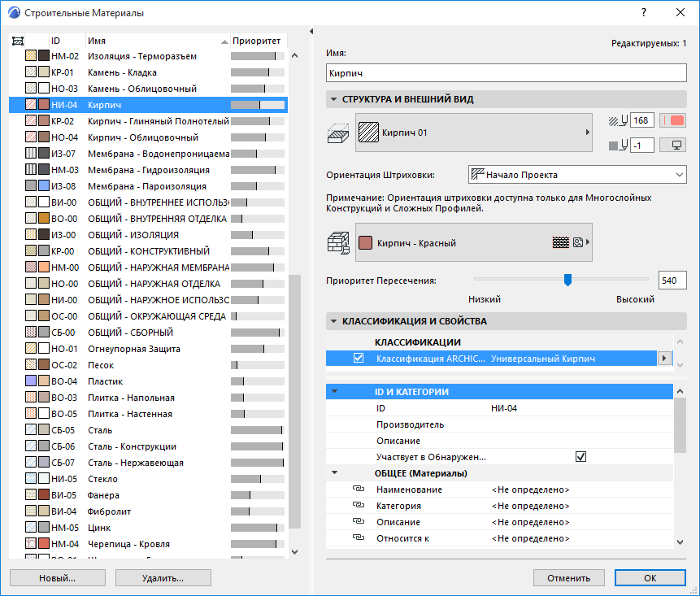The width and height of the screenshot is (700, 596).
Task: Select the Фанера material row
Action: pyautogui.click(x=148, y=495)
